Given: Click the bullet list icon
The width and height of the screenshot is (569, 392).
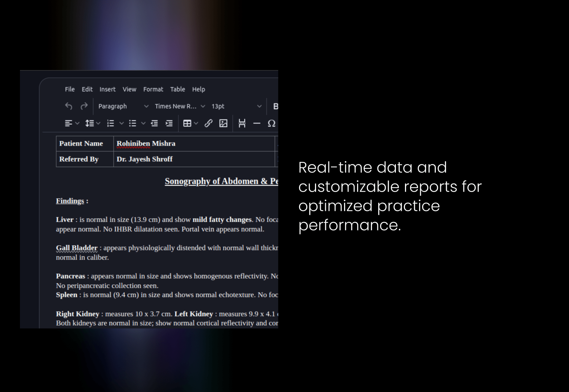Looking at the screenshot, I should (132, 123).
